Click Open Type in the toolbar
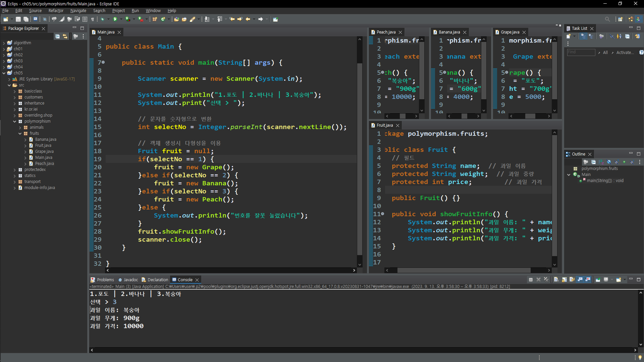 point(176,19)
